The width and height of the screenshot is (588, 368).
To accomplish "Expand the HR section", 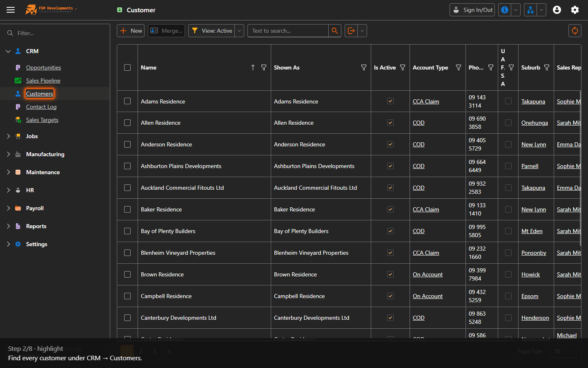I will point(8,190).
